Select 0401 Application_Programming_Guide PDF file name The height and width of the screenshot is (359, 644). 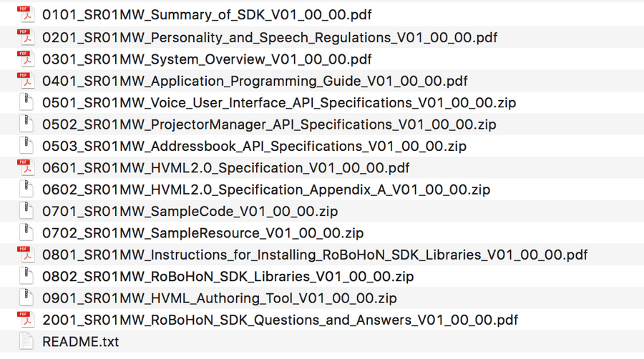click(255, 81)
